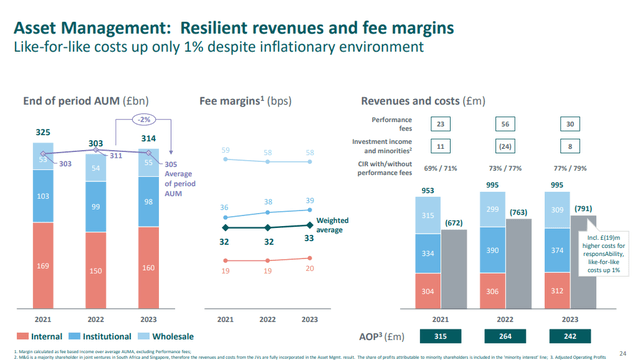Click the 'AOP (£m)' label
Image resolution: width=640 pixels, height=360 pixels.
click(x=382, y=336)
